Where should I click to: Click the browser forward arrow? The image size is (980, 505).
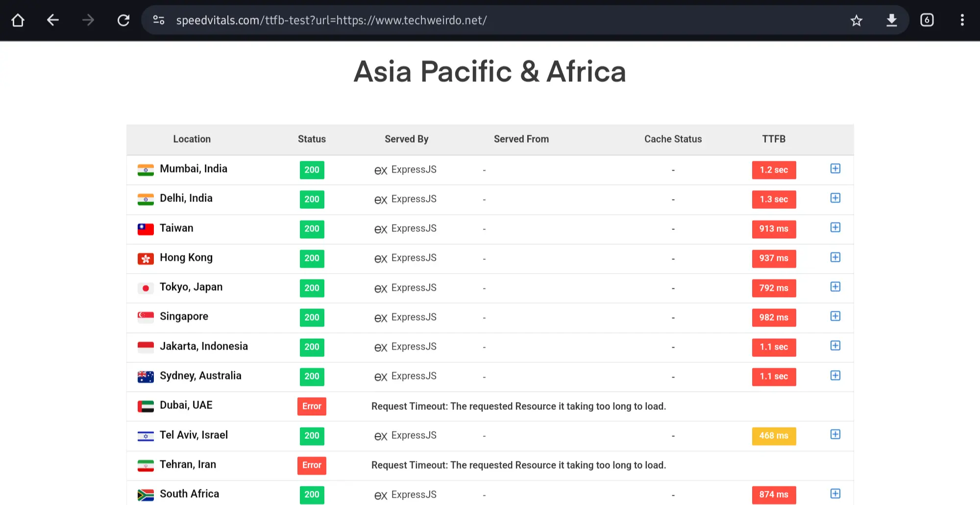pos(88,20)
